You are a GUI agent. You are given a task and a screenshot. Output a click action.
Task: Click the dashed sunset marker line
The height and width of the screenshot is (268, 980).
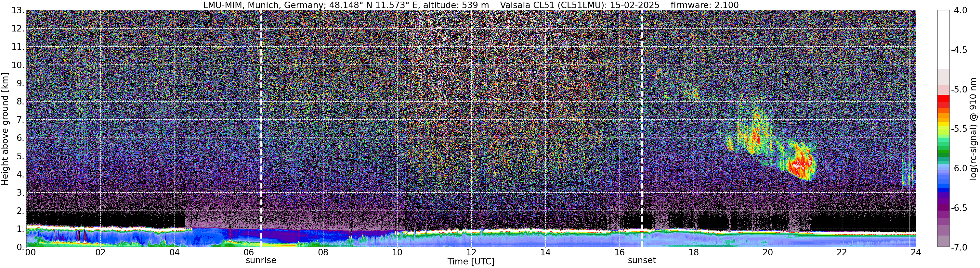point(642,129)
